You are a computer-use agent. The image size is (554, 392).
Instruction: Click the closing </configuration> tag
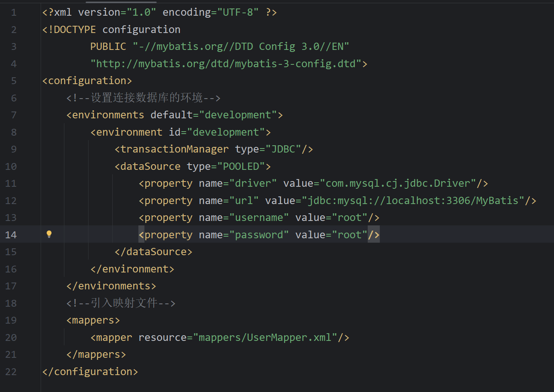point(90,372)
